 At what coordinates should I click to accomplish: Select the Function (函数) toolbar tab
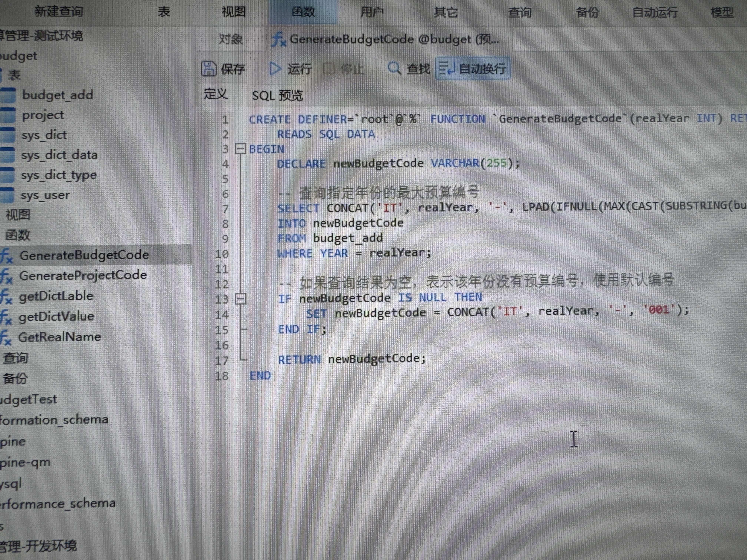(303, 12)
